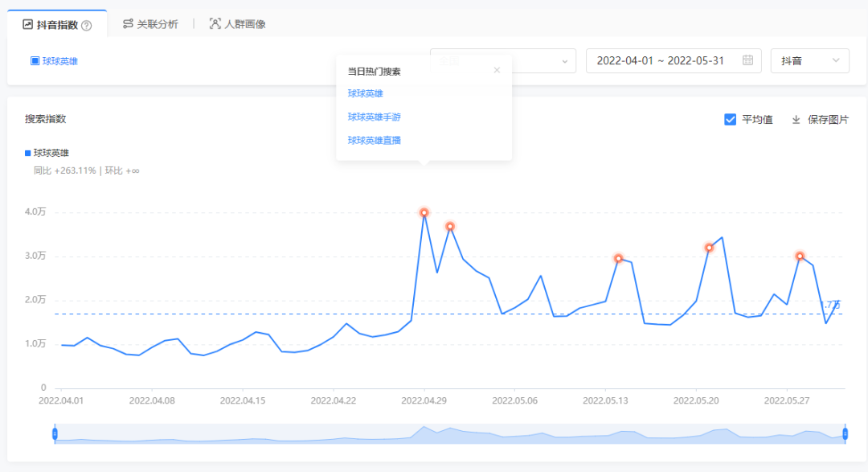Click the 2022.04.15 axis label
The width and height of the screenshot is (868, 472).
pyautogui.click(x=243, y=400)
